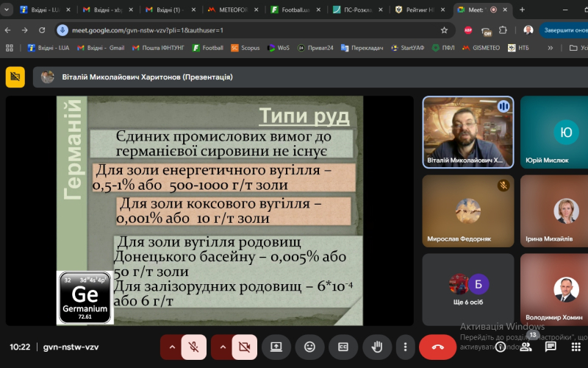Open the extensions puzzle icon
Screen dimensions: 588x368
click(503, 30)
